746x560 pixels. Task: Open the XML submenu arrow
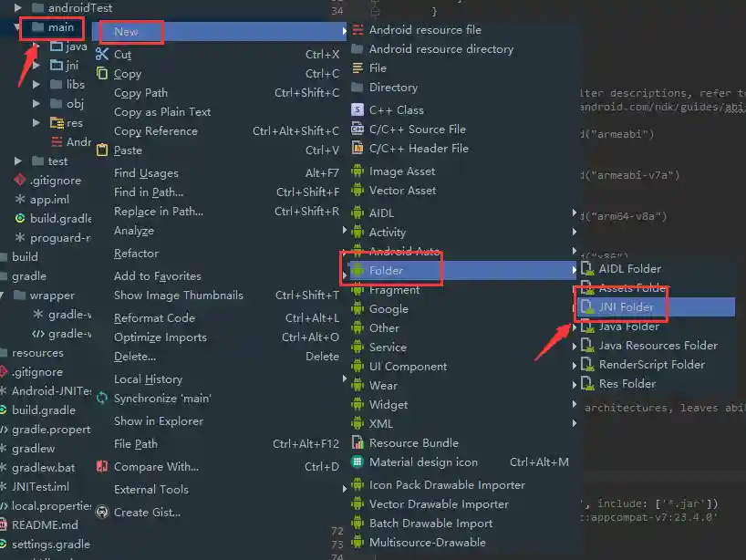pyautogui.click(x=575, y=423)
